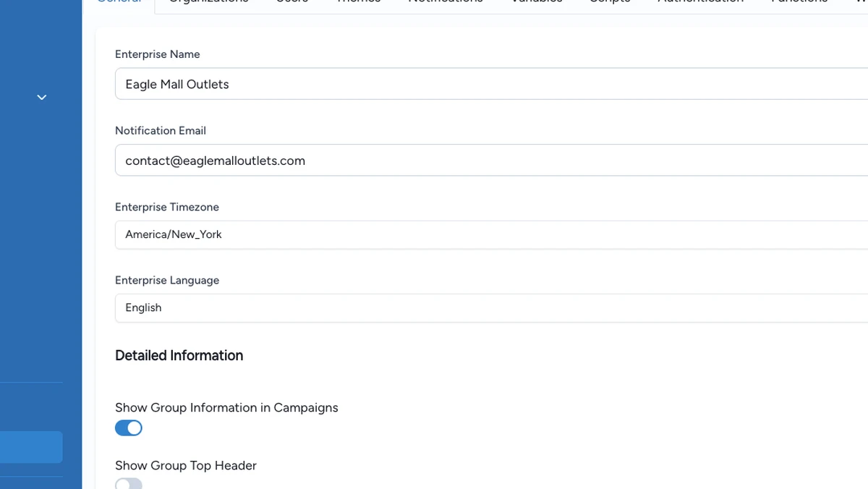Select the 'Enterprise Timezone' label

coord(167,207)
